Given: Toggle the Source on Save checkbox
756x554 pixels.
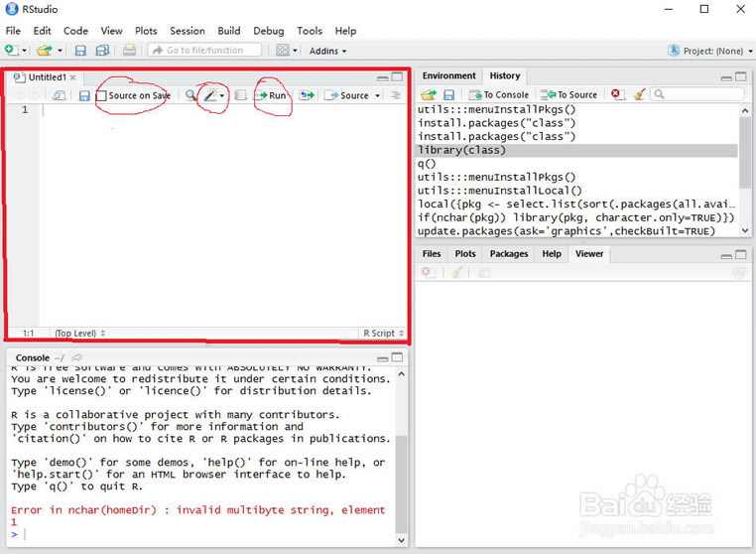Looking at the screenshot, I should [x=102, y=95].
